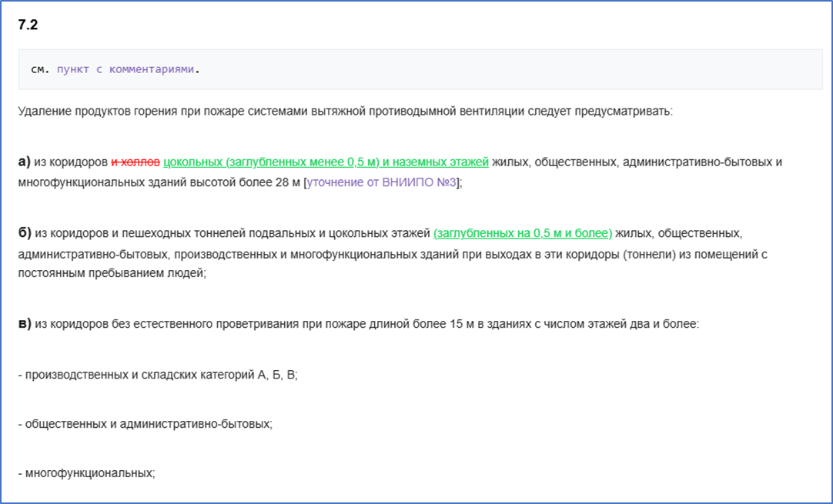Viewport: 833px width, 504px height.
Task: Click the bold list marker "в)"
Action: pos(23,324)
